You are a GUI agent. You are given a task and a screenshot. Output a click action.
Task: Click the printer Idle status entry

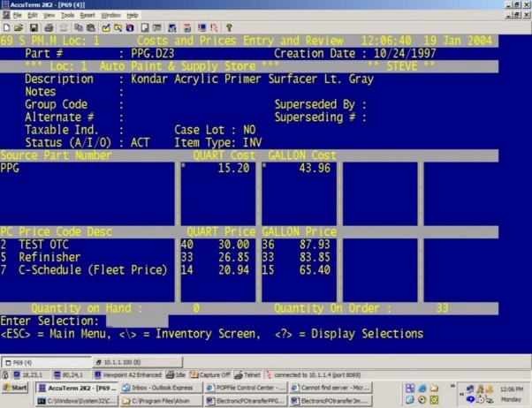coord(176,374)
